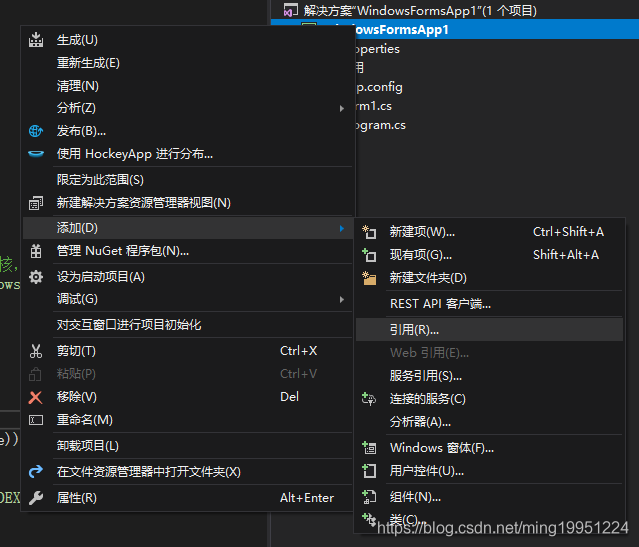Click the 现有项 existing item icon

tap(369, 255)
